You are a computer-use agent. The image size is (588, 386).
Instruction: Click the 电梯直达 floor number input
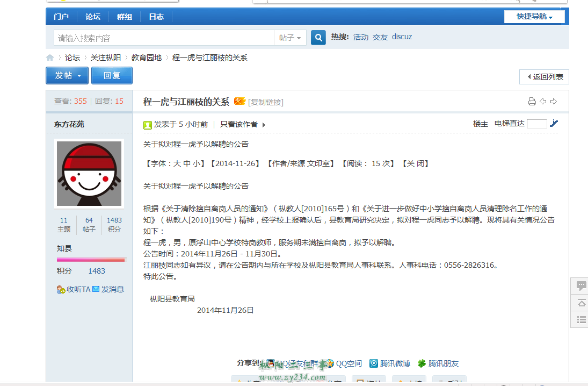[536, 124]
